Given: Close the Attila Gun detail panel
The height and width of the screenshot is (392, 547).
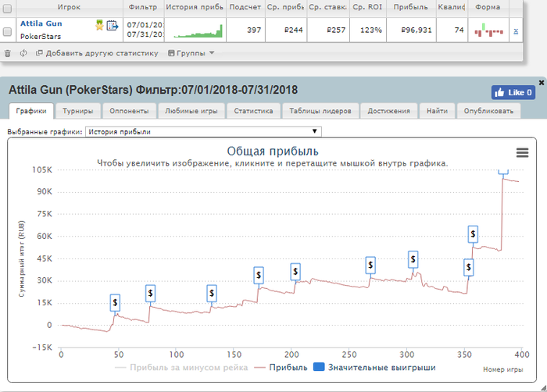Looking at the screenshot, I should 541,83.
